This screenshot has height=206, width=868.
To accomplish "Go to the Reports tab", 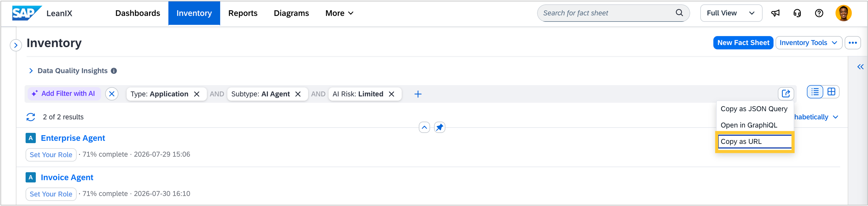I will pos(243,13).
